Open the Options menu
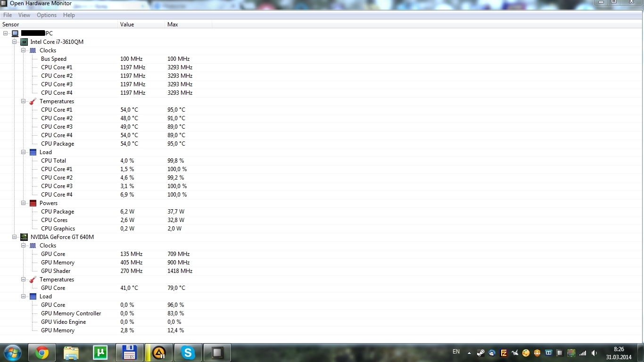 [47, 15]
